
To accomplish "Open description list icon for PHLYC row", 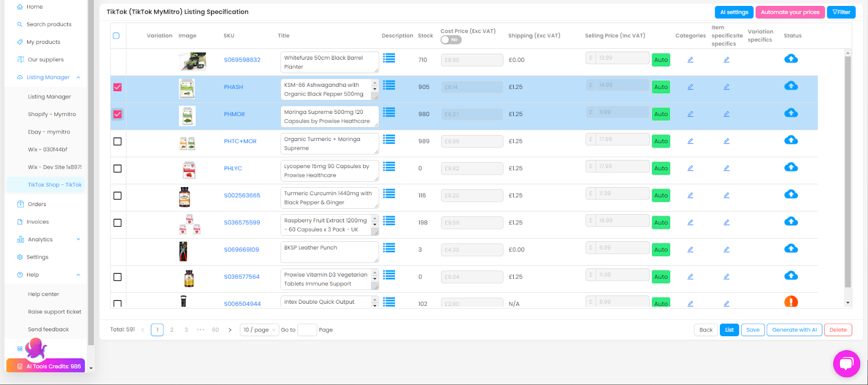I will [389, 166].
